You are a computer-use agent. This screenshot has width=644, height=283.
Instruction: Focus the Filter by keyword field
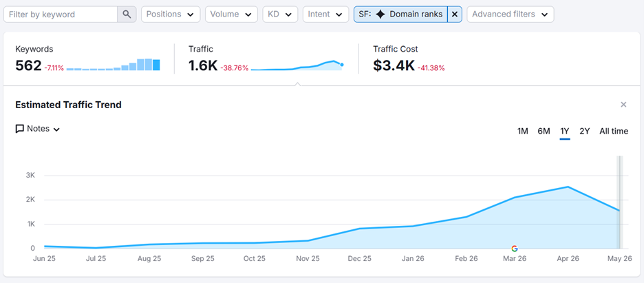(x=61, y=14)
